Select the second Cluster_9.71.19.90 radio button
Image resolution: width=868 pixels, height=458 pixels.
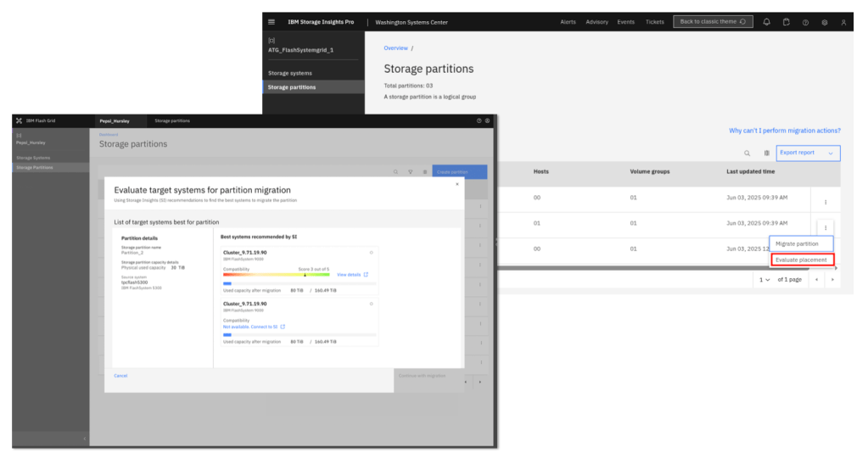(x=371, y=304)
